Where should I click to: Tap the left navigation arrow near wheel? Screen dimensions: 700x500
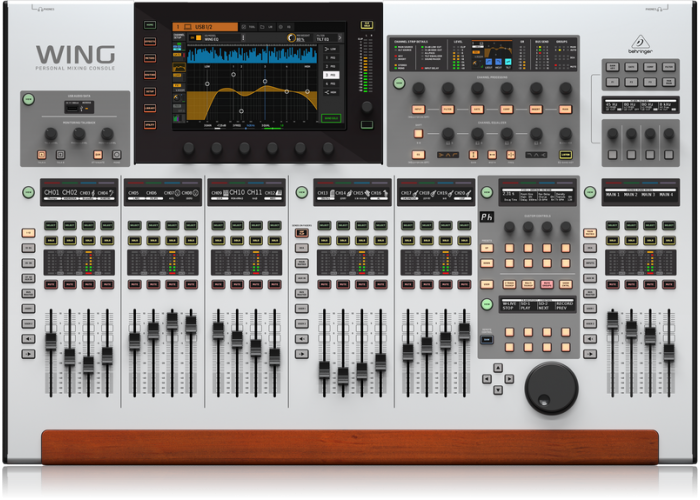click(x=487, y=379)
